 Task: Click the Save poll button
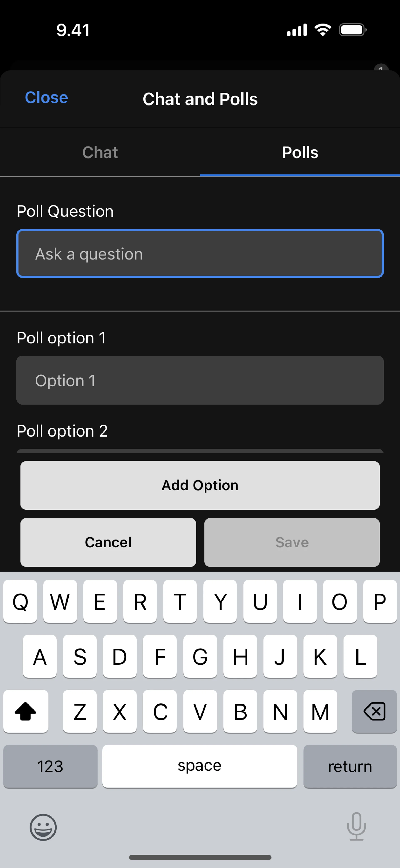(292, 542)
